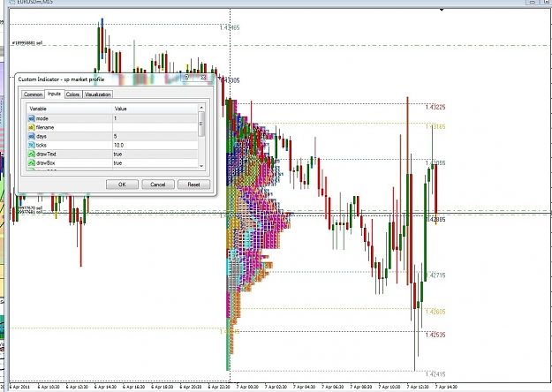This screenshot has width=552, height=392.
Task: Click the double icon beside ticks variable
Action: [x=31, y=145]
